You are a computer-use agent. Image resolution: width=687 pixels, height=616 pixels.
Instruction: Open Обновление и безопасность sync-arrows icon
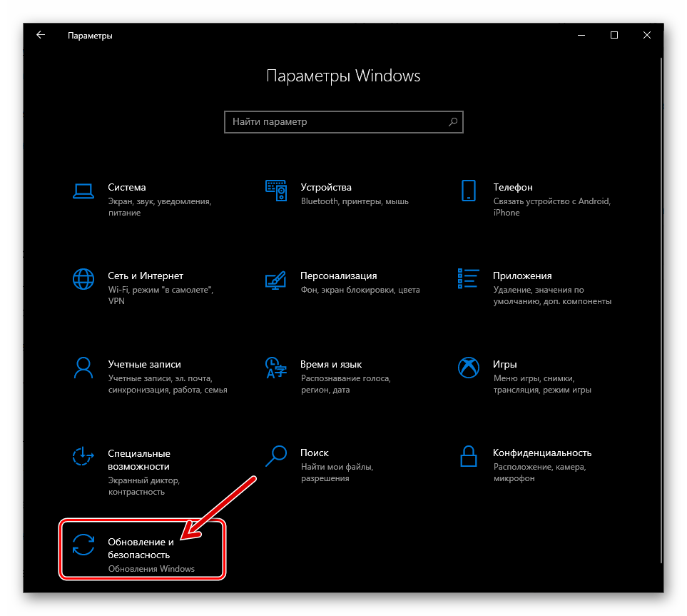click(x=83, y=545)
